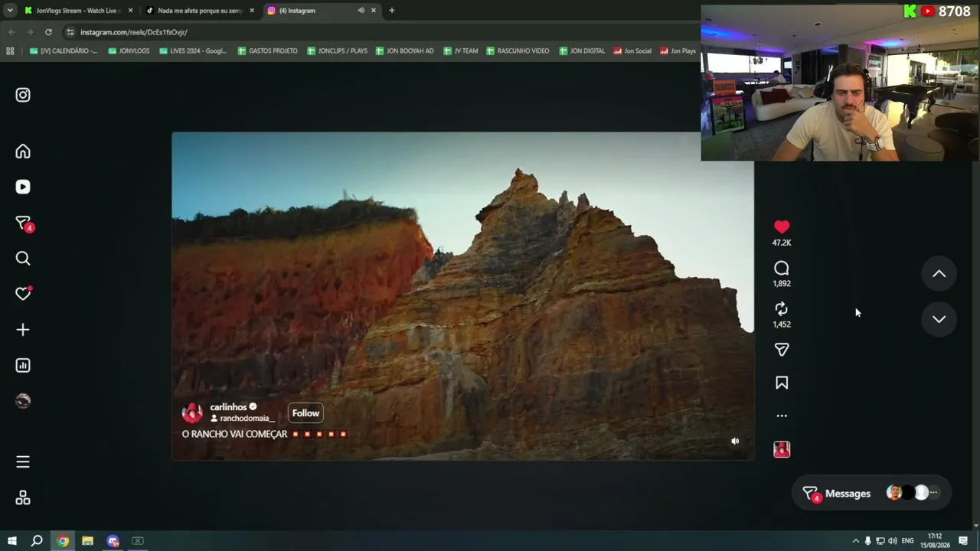Mute the Instagram tab via its speaker icon
The width and height of the screenshot is (980, 551).
point(361,11)
